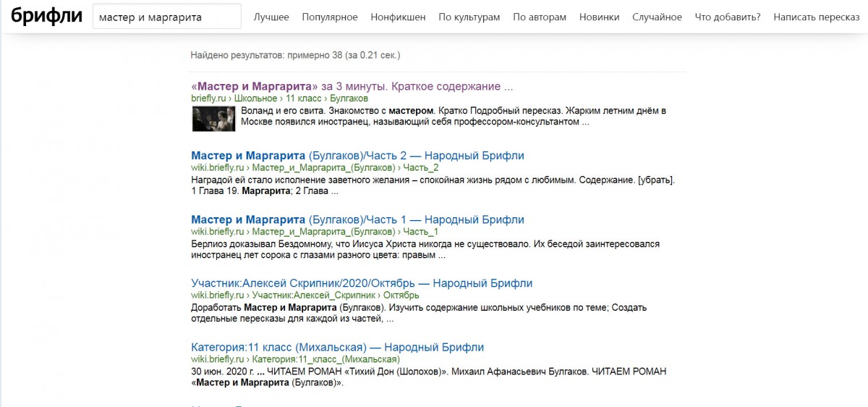868x407 pixels.
Task: Open 'Участник:Алексей Скрипник/2020/Октябрь' result
Action: click(x=362, y=283)
